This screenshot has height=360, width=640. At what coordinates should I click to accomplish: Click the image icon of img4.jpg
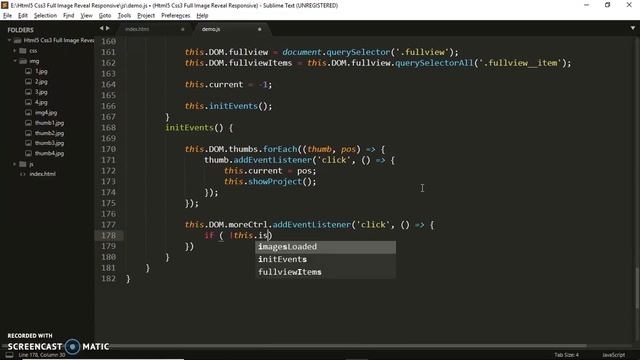pos(28,112)
